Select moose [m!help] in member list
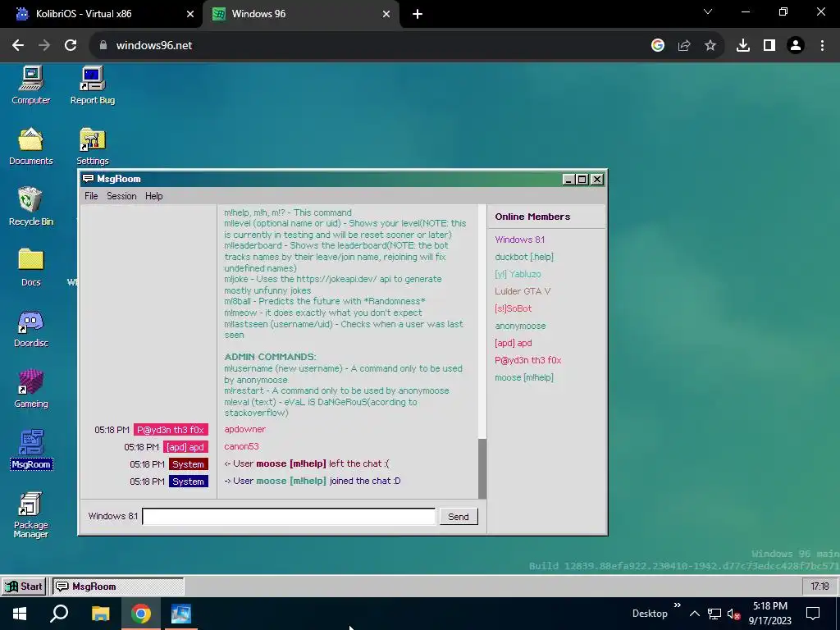The height and width of the screenshot is (630, 840). (x=524, y=377)
